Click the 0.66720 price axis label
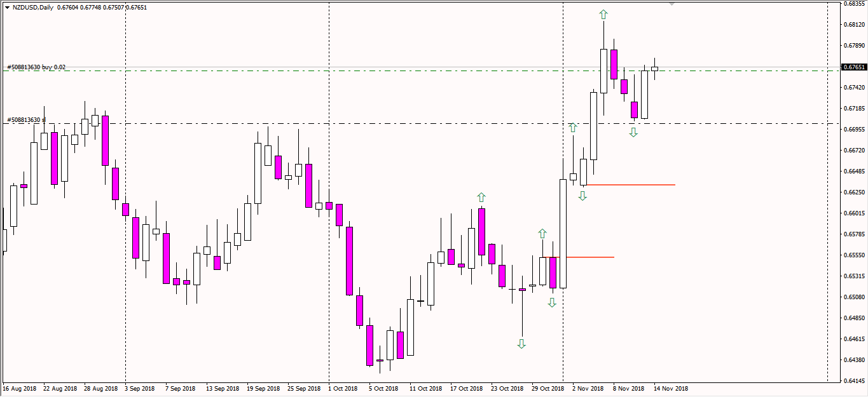This screenshot has height=397, width=868. pyautogui.click(x=854, y=151)
